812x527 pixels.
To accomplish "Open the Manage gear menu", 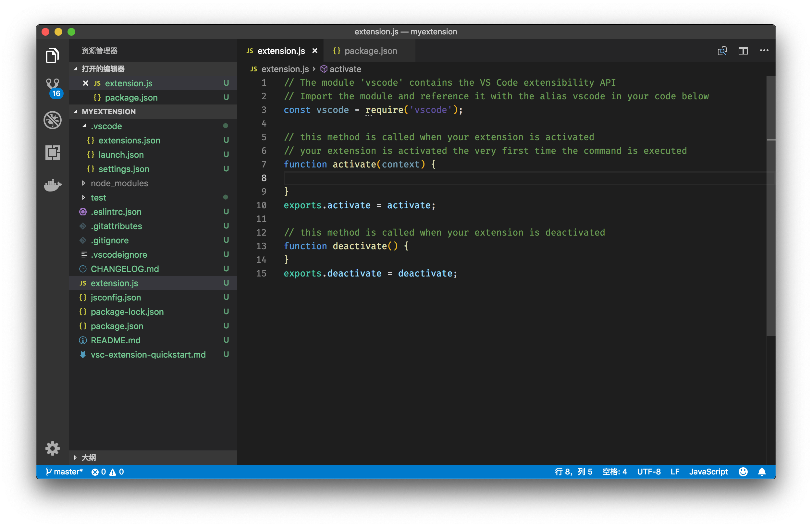I will tap(53, 448).
